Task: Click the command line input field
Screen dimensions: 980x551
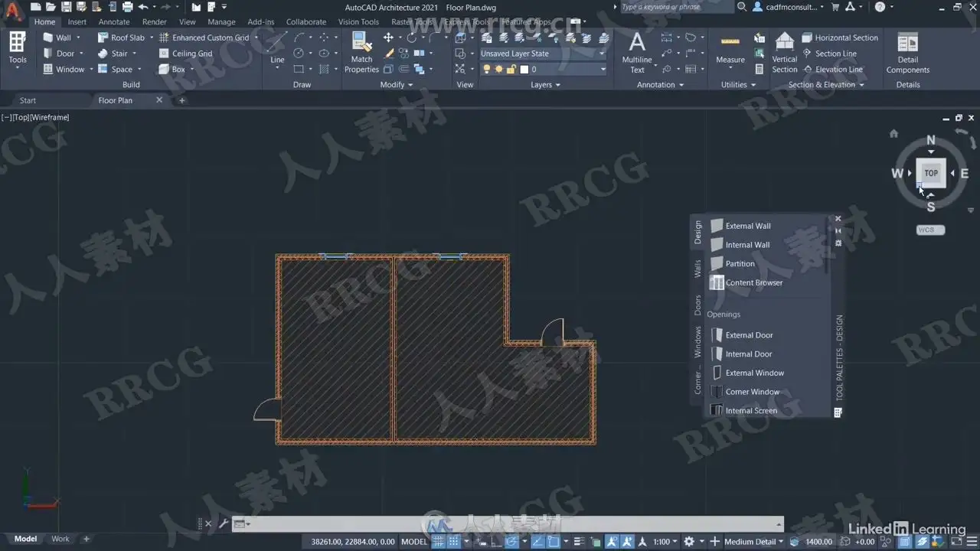Action: tap(509, 524)
